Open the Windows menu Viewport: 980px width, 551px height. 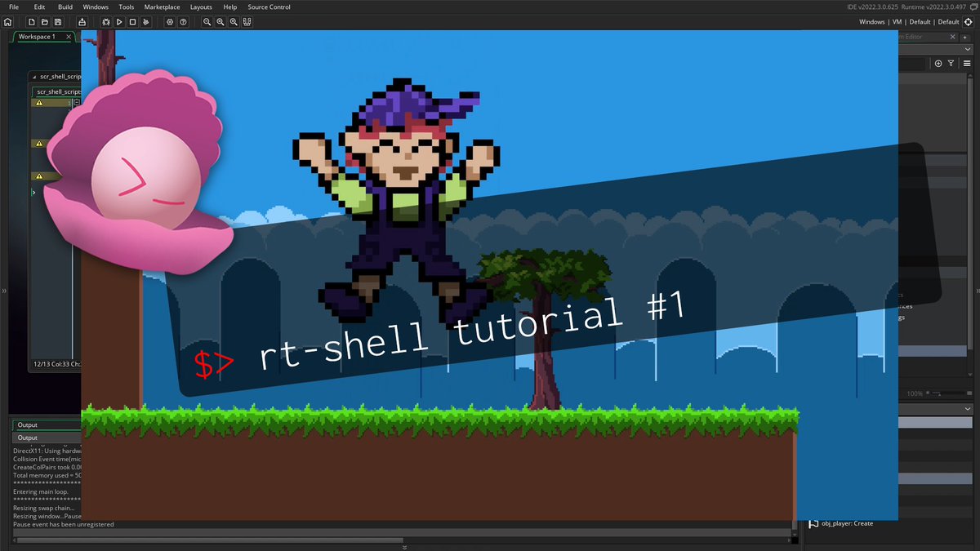[x=96, y=7]
